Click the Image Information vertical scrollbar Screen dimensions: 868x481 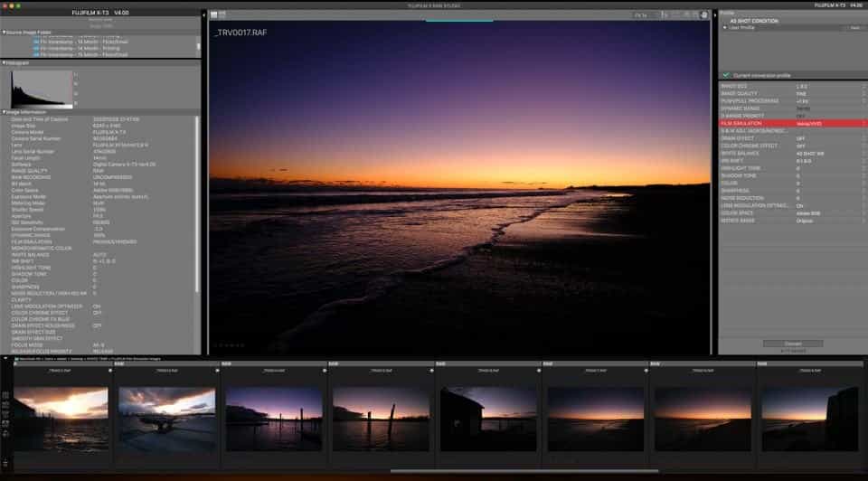pos(197,203)
